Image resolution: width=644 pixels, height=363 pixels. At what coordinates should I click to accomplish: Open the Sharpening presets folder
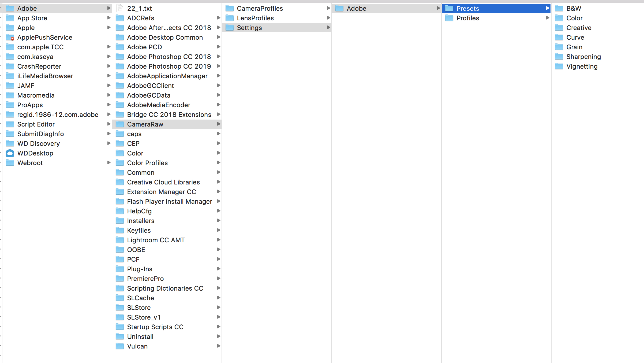583,56
